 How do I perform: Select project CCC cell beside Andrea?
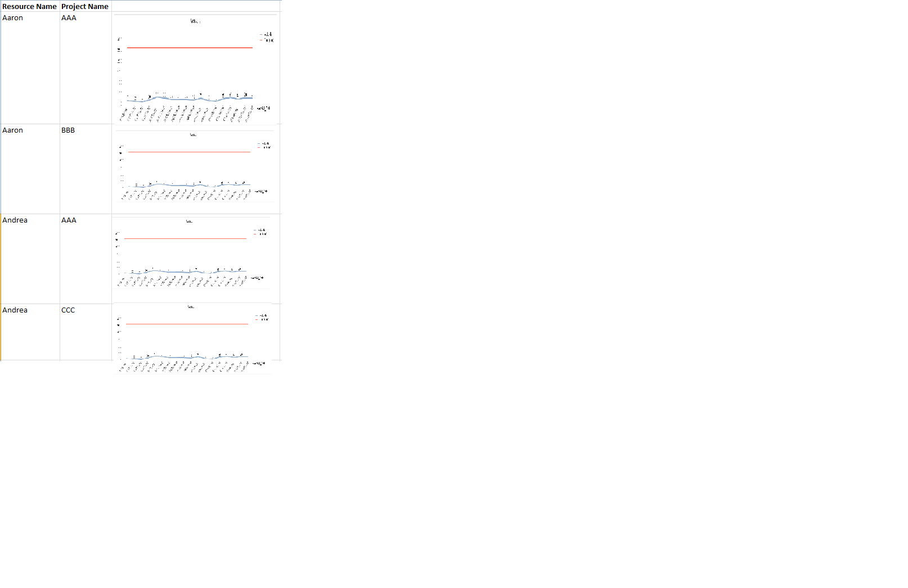[86, 332]
